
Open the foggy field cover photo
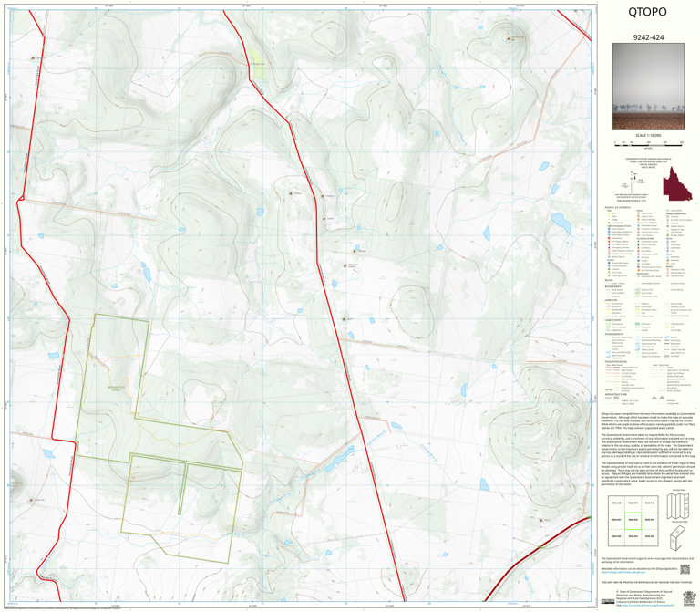click(648, 87)
